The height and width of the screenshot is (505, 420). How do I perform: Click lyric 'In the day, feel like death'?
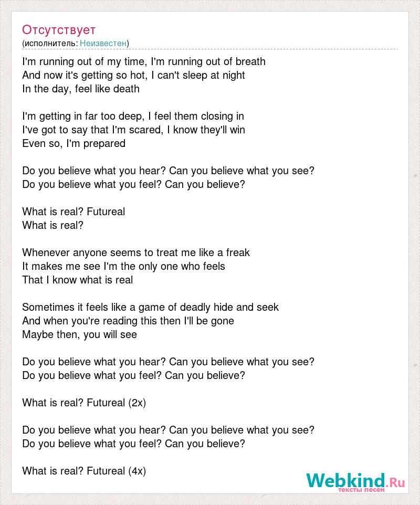point(81,89)
